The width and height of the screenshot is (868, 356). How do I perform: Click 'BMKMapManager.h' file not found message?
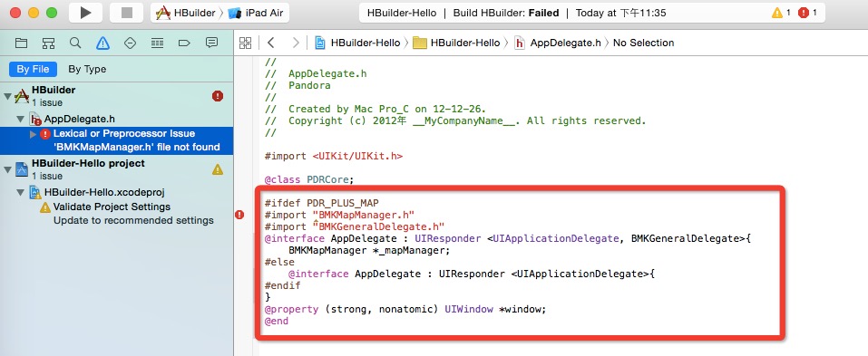click(137, 147)
